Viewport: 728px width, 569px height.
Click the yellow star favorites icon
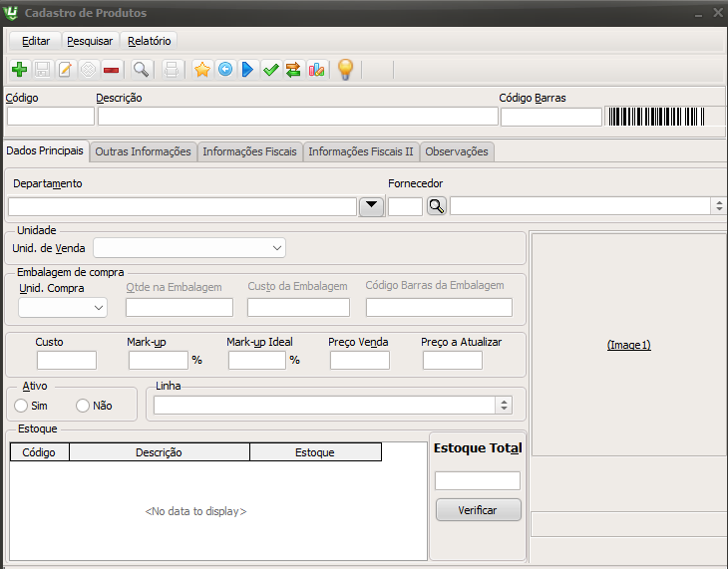click(x=202, y=70)
